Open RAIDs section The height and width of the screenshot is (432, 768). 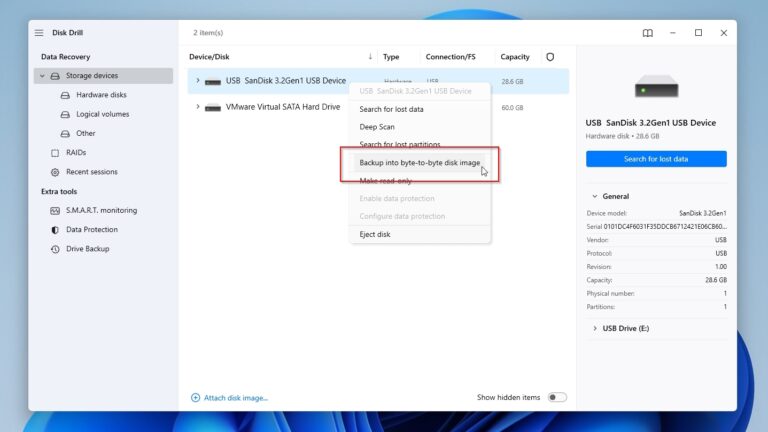(75, 153)
